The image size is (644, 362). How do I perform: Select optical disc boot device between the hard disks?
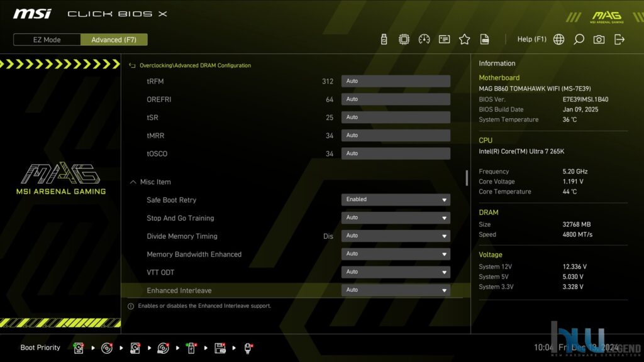pos(107,348)
